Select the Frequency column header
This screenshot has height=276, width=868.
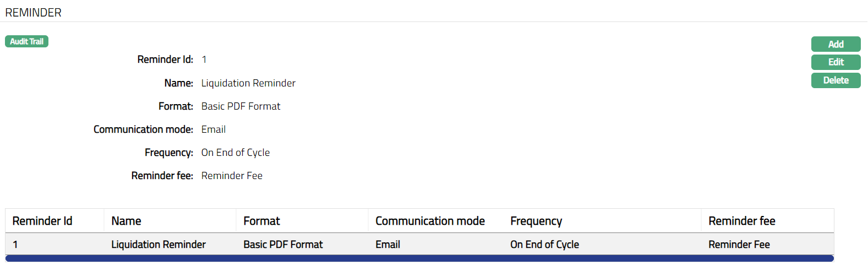click(x=536, y=221)
